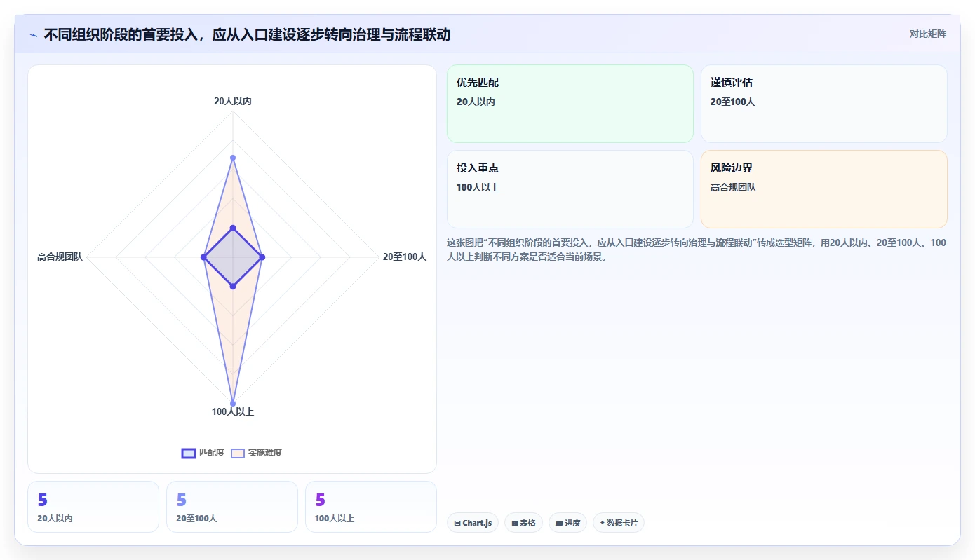Click the Chart.js tag icon

tap(457, 523)
